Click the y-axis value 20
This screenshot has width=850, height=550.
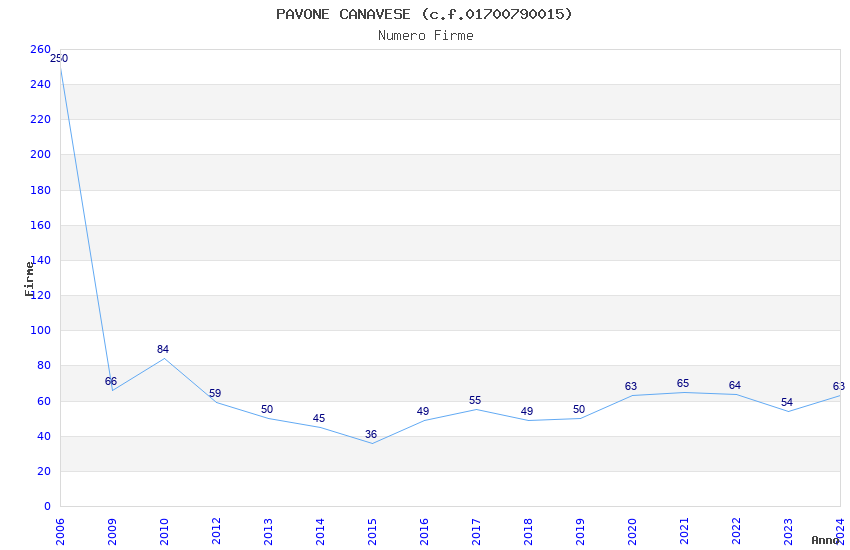pyautogui.click(x=44, y=471)
